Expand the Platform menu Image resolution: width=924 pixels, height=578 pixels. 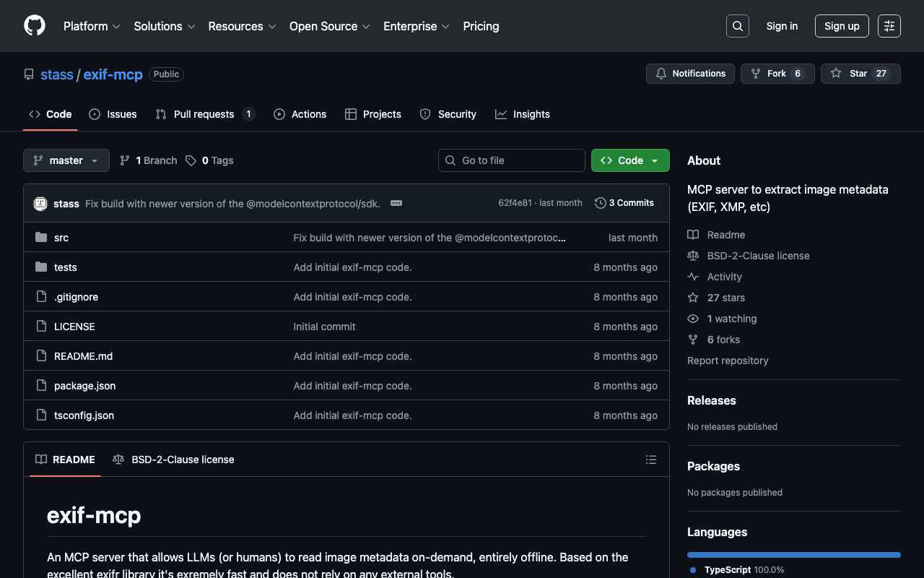pyautogui.click(x=92, y=26)
